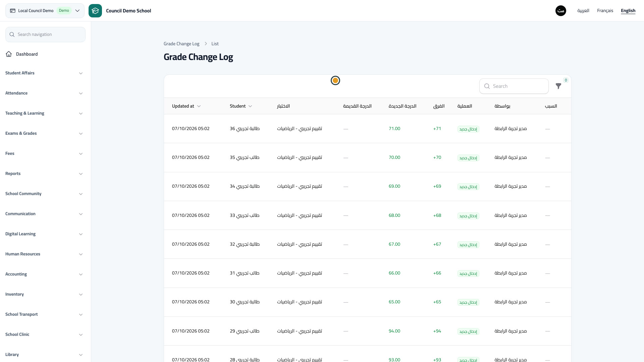The image size is (644, 362).
Task: Click the Dashboard home icon
Action: (x=9, y=54)
